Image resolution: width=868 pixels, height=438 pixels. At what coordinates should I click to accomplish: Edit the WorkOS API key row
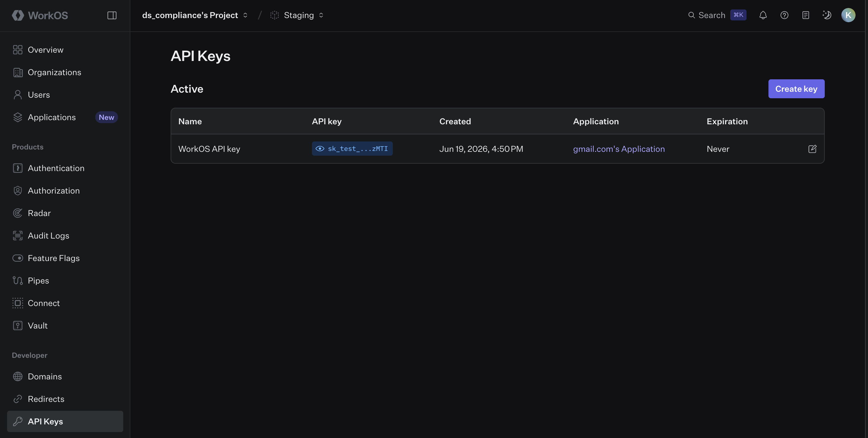point(812,149)
